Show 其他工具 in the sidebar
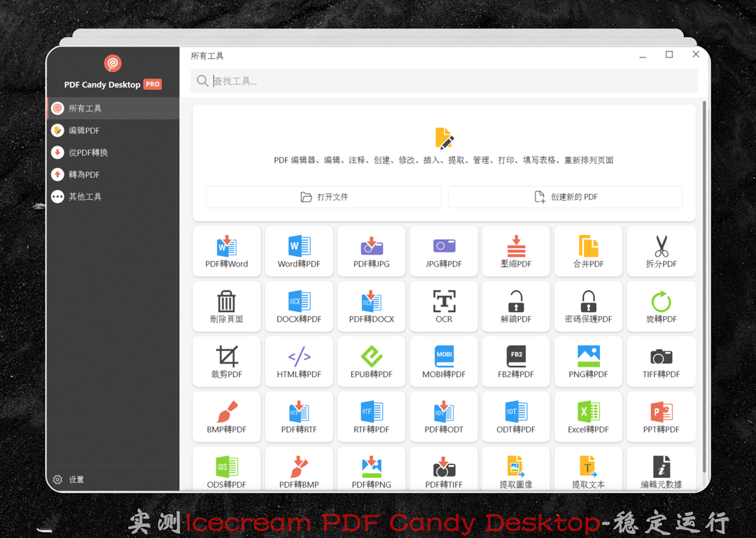Image resolution: width=756 pixels, height=538 pixels. [113, 197]
